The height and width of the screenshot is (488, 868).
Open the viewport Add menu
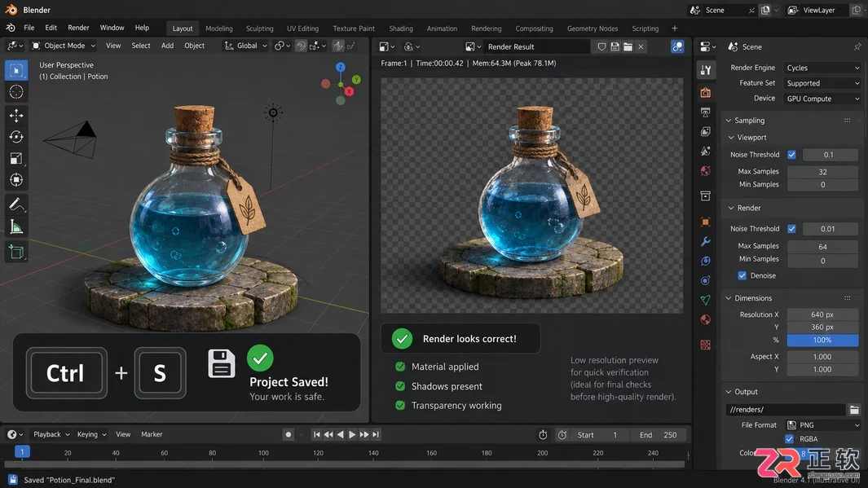(x=167, y=46)
